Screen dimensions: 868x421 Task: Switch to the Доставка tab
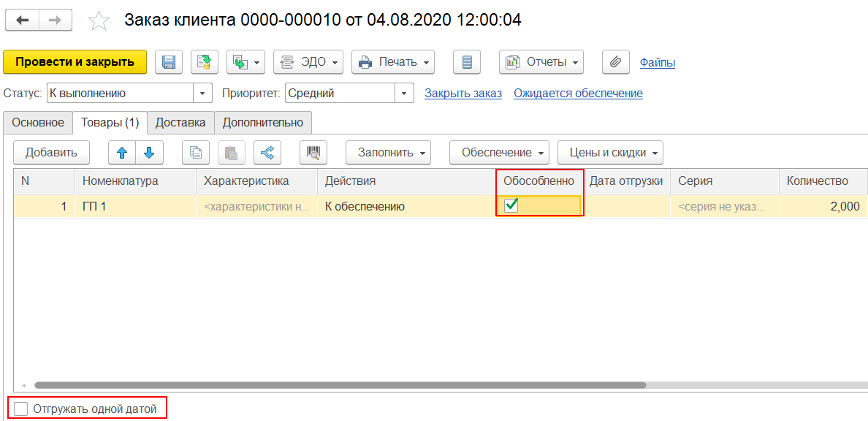pos(180,123)
